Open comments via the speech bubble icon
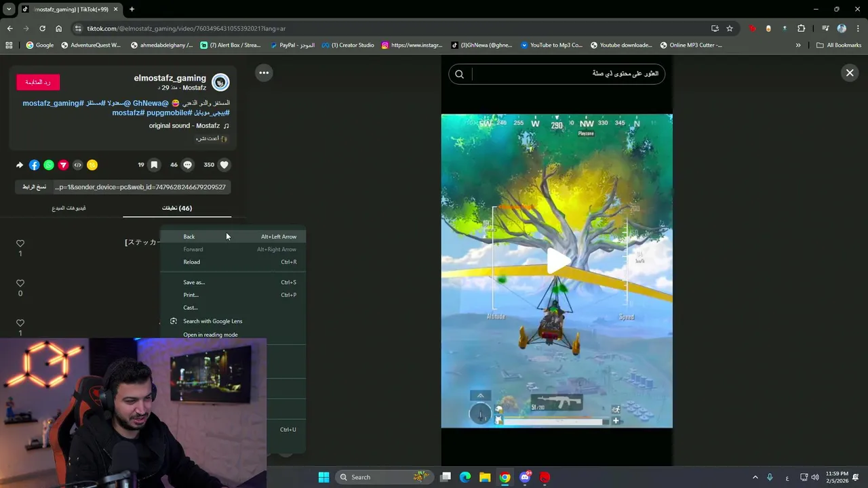868x488 pixels. 188,165
